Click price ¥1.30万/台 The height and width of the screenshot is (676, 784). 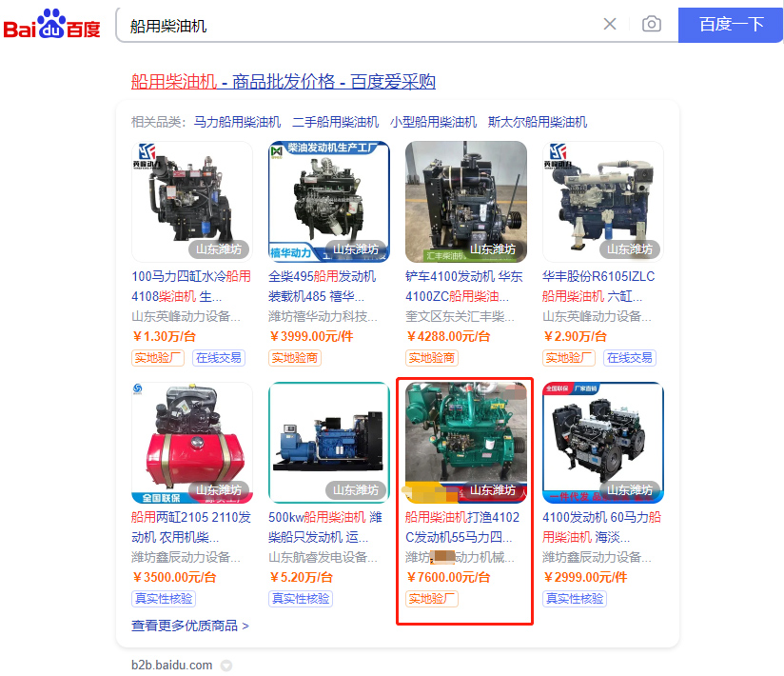(x=164, y=336)
